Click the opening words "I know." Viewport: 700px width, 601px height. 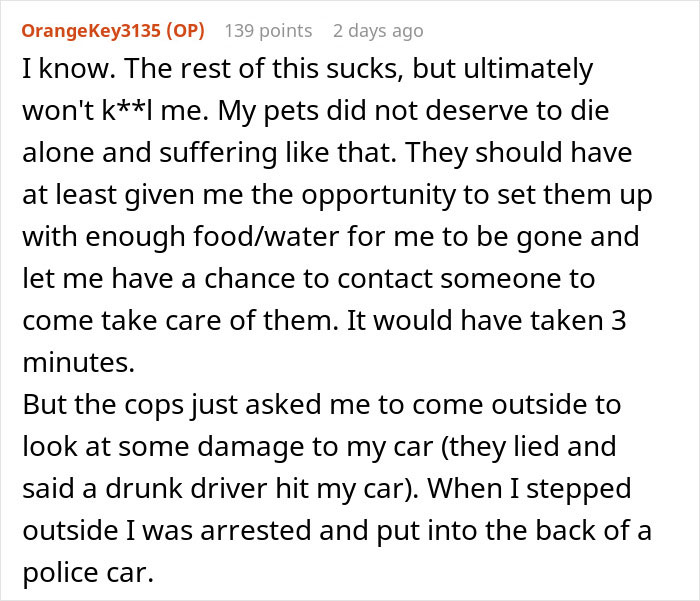tap(60, 70)
